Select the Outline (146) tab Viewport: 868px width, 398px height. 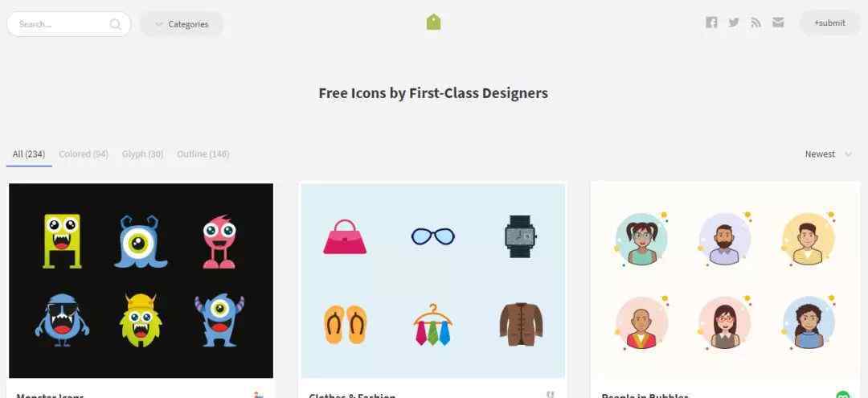click(203, 154)
